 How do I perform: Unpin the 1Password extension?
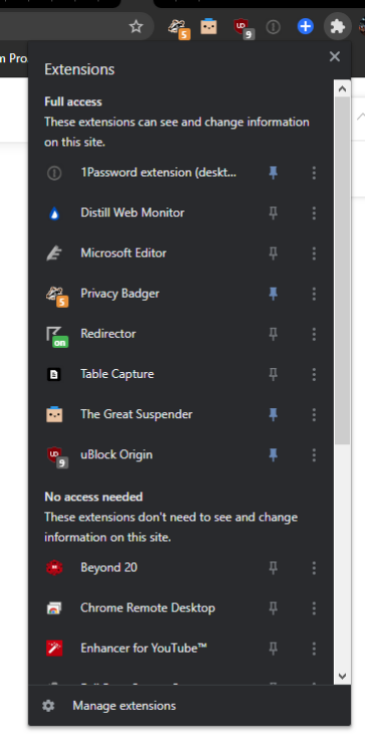[x=273, y=173]
